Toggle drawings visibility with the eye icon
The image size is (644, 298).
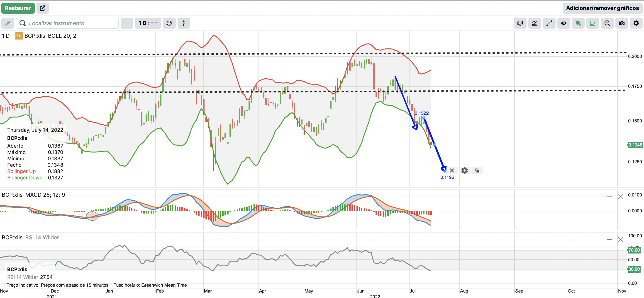click(x=563, y=23)
